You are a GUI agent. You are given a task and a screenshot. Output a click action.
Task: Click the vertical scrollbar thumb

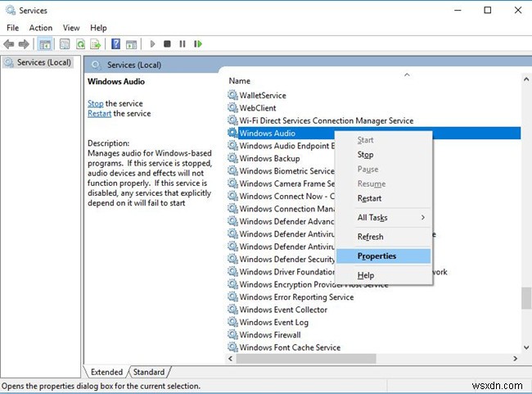pyautogui.click(x=526, y=298)
